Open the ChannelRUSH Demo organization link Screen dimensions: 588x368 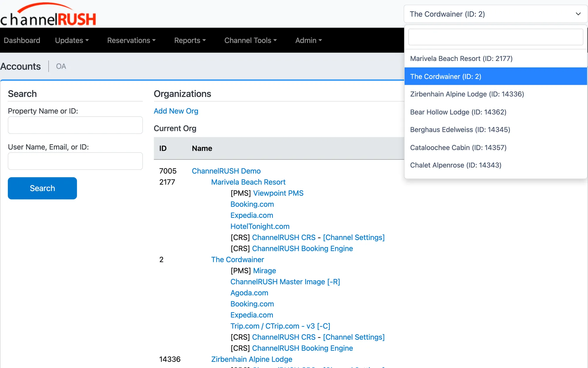coord(226,171)
